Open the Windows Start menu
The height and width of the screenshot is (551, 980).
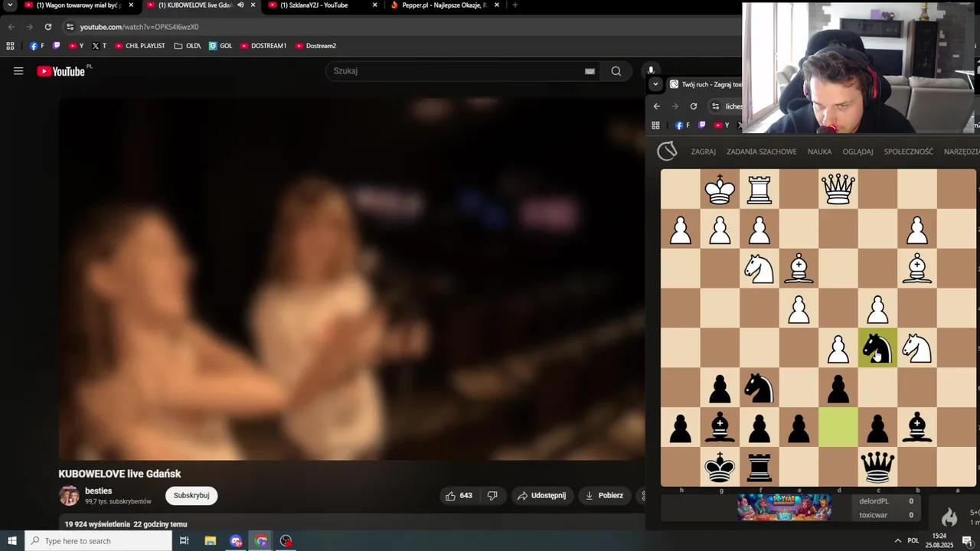12,541
